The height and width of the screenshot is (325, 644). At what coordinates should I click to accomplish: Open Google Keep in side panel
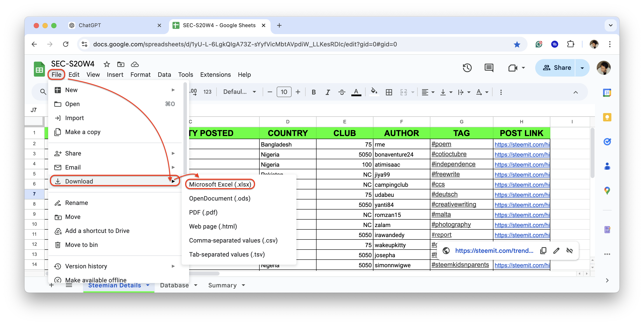tap(607, 117)
